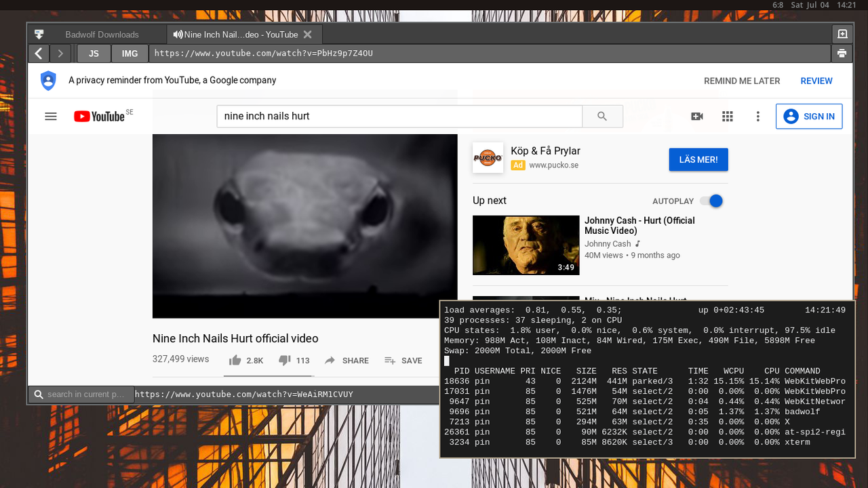The image size is (868, 488).
Task: Click the magnifier in page search bar
Action: pos(39,394)
